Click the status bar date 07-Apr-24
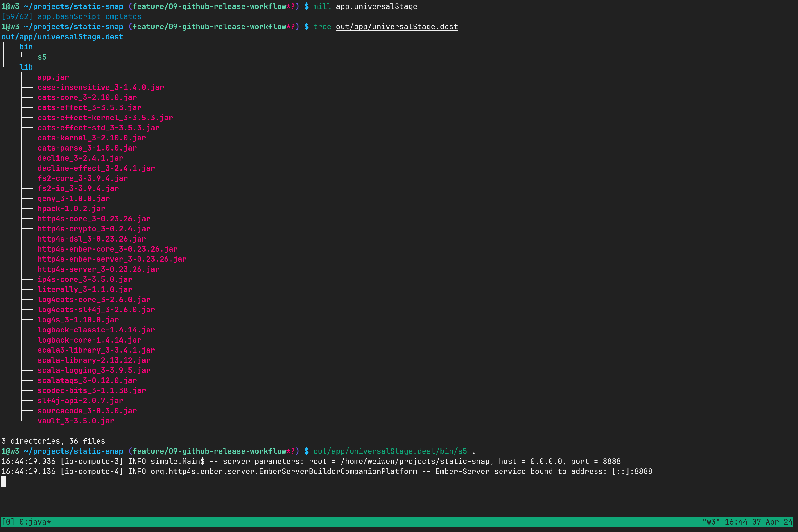The height and width of the screenshot is (532, 798). (x=772, y=522)
